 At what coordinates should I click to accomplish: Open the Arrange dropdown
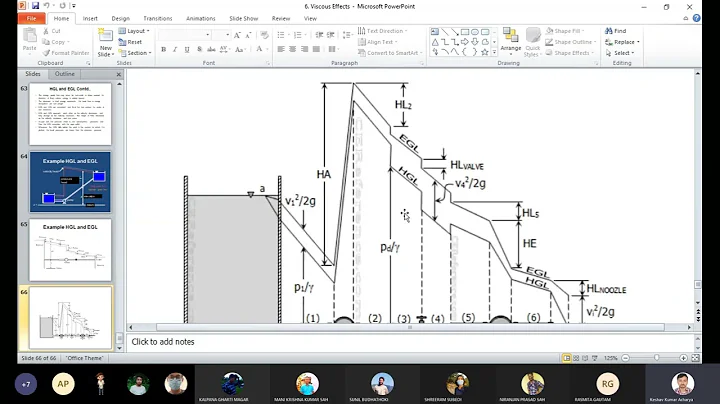pyautogui.click(x=511, y=40)
